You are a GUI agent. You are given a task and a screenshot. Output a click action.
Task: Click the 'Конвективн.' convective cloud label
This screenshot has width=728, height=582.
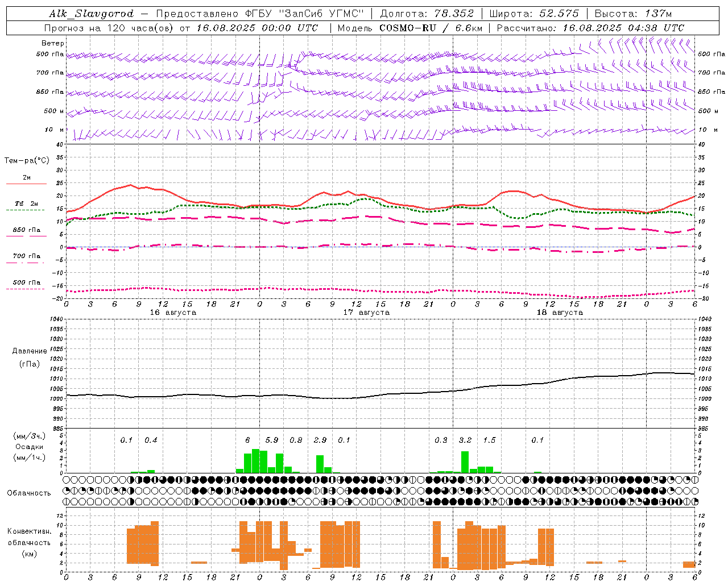click(x=30, y=531)
